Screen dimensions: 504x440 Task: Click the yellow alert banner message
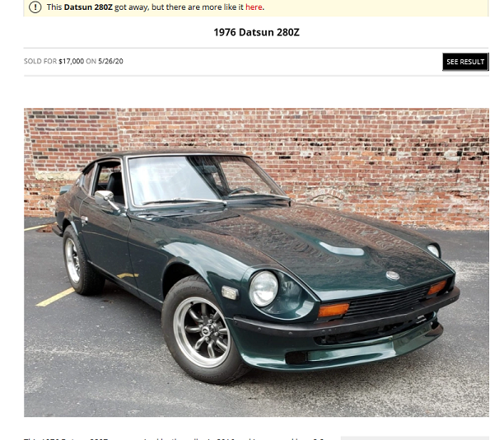pos(256,7)
